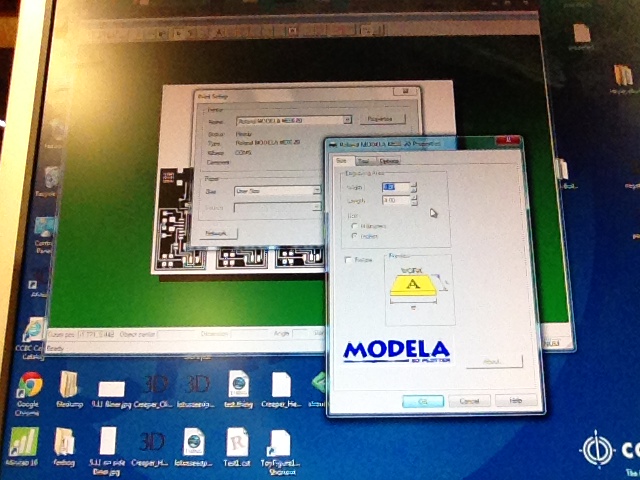Click the Control Panel desktop icon
Viewport: 640px width, 480px height.
pyautogui.click(x=44, y=229)
